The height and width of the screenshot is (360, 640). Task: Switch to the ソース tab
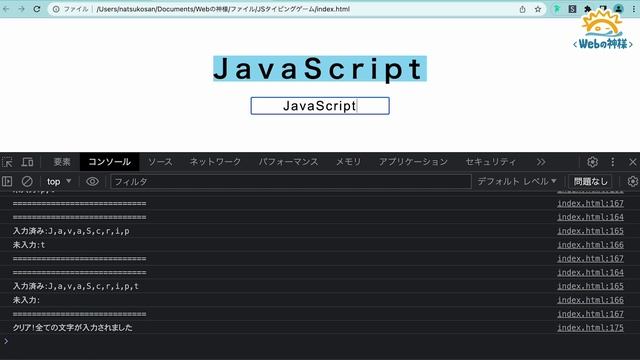point(160,162)
